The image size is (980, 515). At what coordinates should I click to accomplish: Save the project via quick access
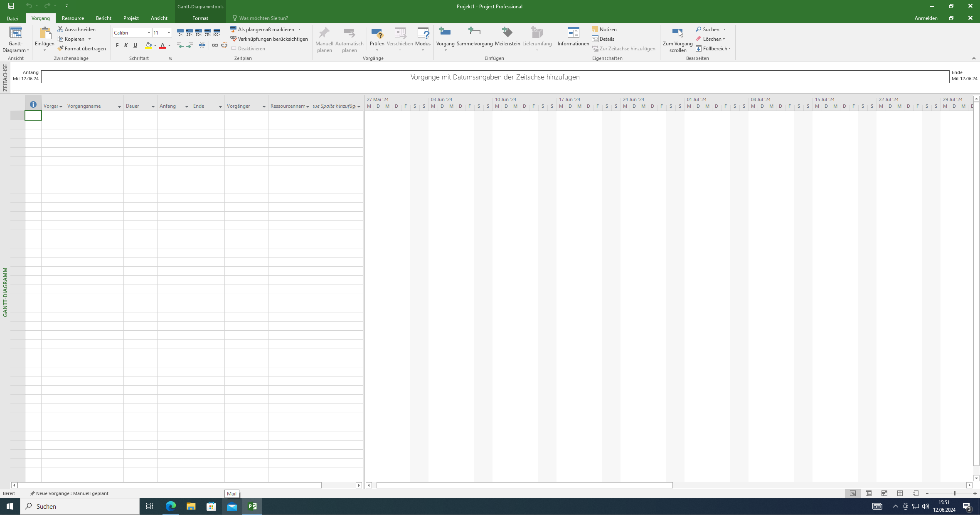[11, 6]
